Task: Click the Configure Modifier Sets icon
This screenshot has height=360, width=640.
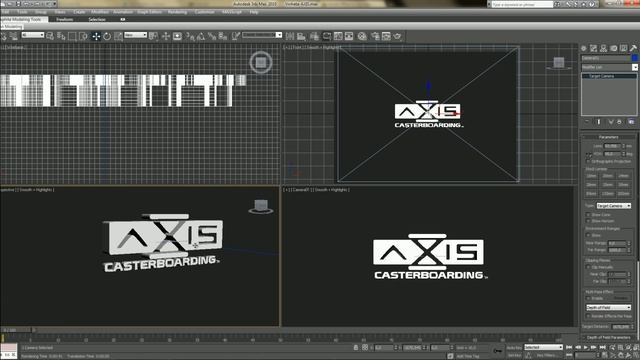Action: 631,122
